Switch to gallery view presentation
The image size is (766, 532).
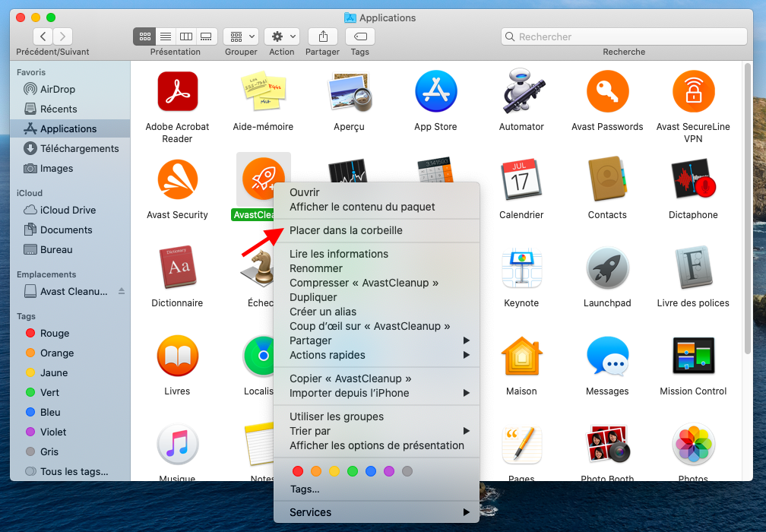(x=207, y=36)
